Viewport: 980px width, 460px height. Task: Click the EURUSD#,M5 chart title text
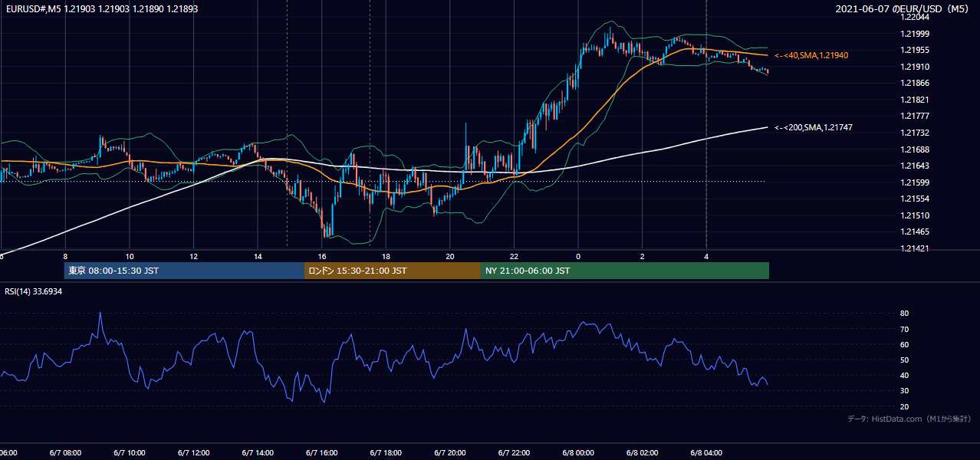(x=101, y=9)
